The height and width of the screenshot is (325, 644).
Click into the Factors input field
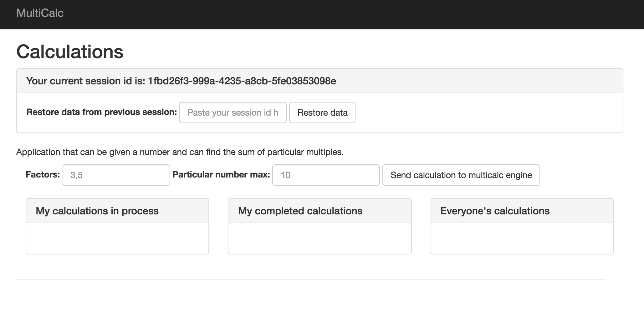116,175
